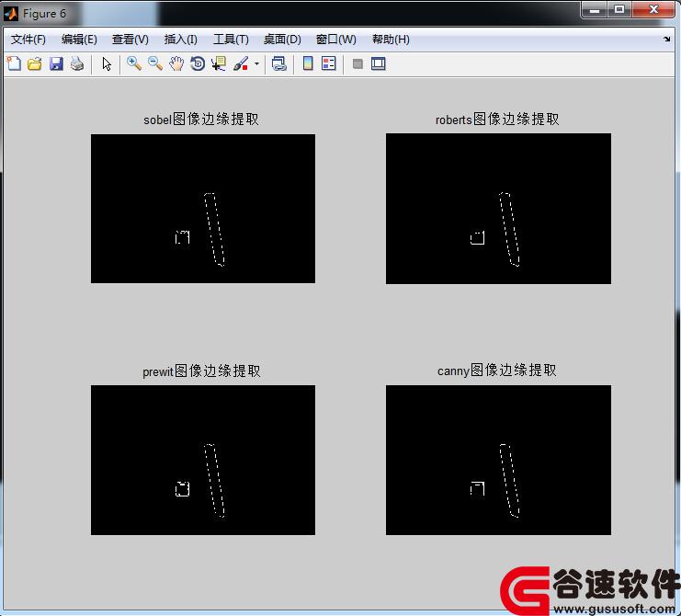
Task: Click the title 'roberts图像边缘提取'
Action: pyautogui.click(x=497, y=119)
